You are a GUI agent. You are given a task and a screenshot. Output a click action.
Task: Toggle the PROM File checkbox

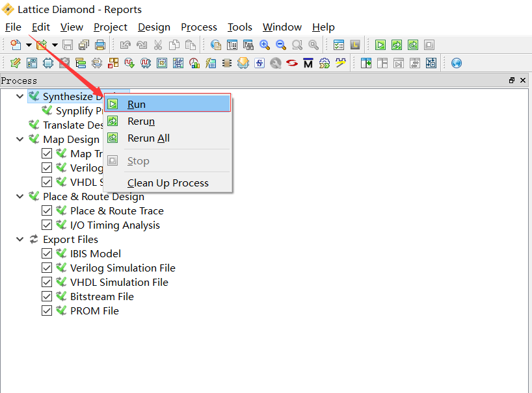tap(47, 311)
